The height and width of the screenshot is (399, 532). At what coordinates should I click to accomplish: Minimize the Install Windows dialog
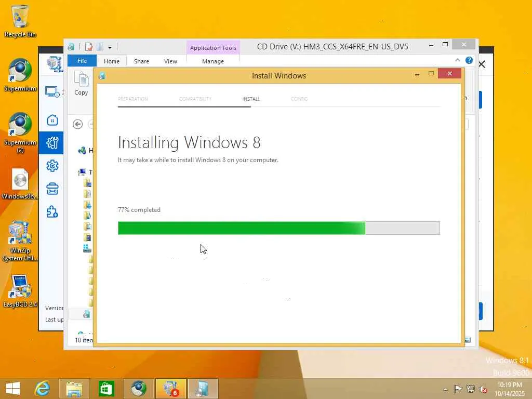tap(417, 74)
